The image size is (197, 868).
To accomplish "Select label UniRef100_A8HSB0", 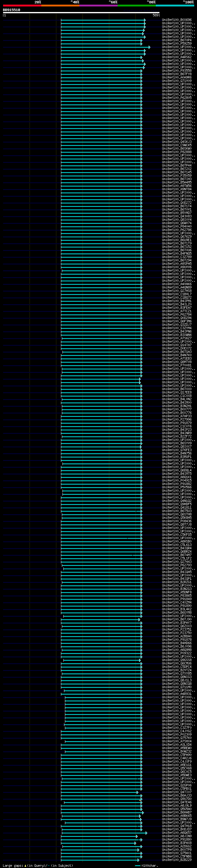I will click(177, 541).
